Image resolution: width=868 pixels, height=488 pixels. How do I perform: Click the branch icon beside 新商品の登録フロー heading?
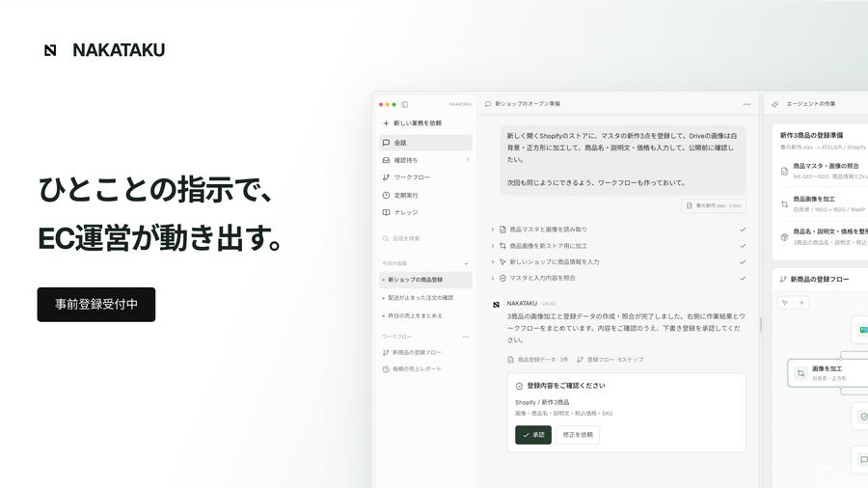pyautogui.click(x=783, y=280)
